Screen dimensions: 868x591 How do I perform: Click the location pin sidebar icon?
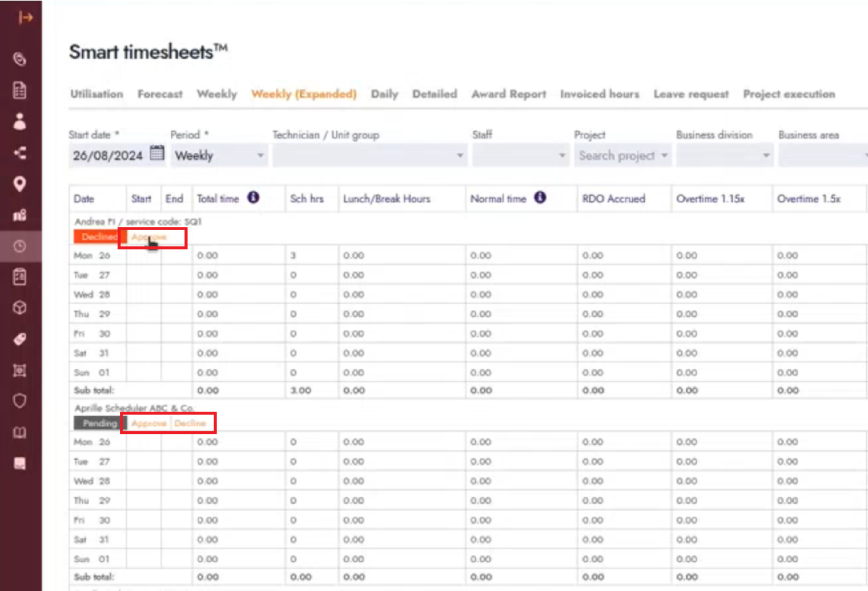click(20, 184)
